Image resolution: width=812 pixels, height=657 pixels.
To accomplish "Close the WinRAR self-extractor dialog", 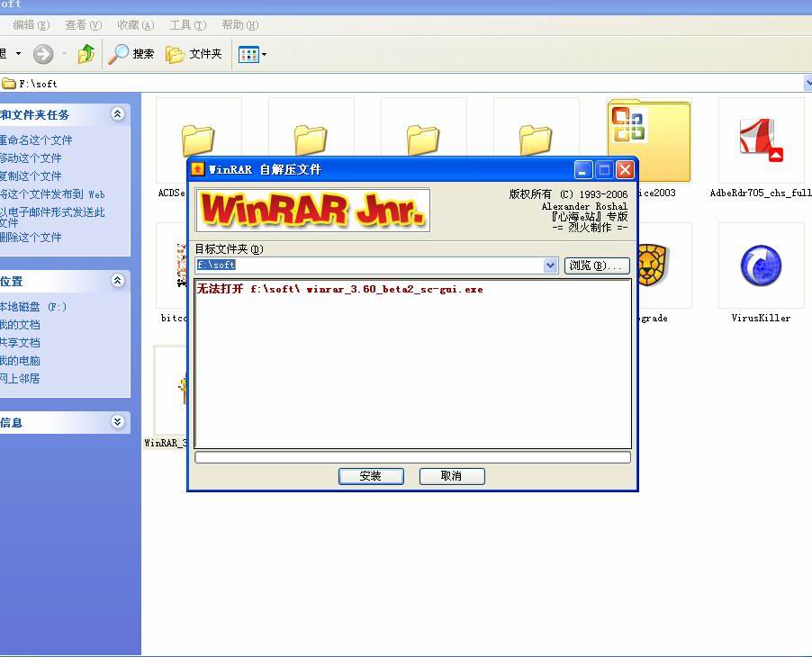I will tap(625, 169).
